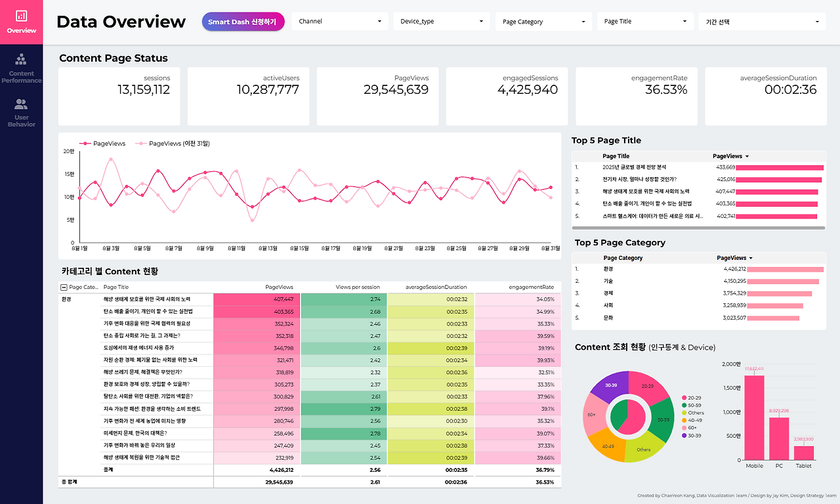Viewport: 840px width, 504px height.
Task: Open User Behavior sidebar icon
Action: tap(21, 113)
